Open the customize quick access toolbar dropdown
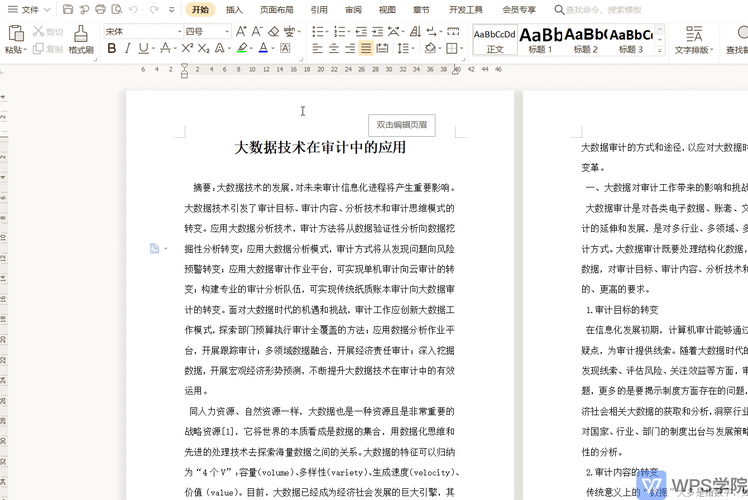The height and width of the screenshot is (500, 748). (172, 10)
